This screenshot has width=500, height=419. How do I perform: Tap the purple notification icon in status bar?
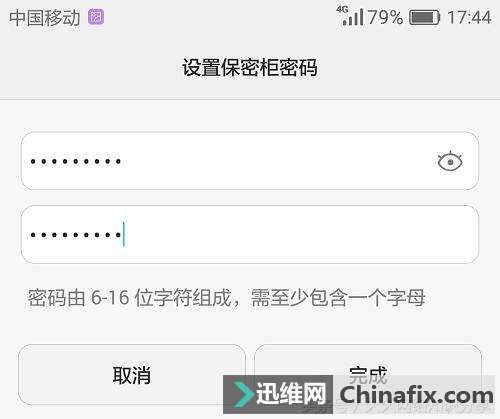(x=96, y=17)
